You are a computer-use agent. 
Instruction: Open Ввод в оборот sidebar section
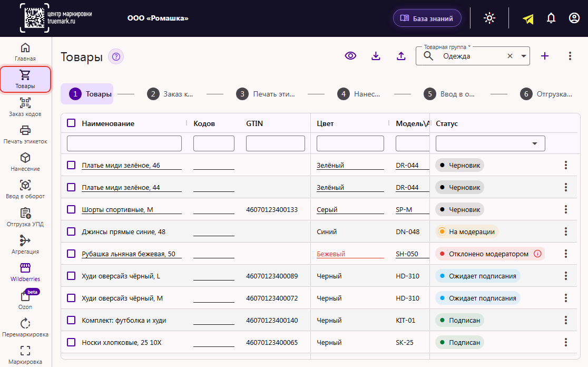coord(25,189)
